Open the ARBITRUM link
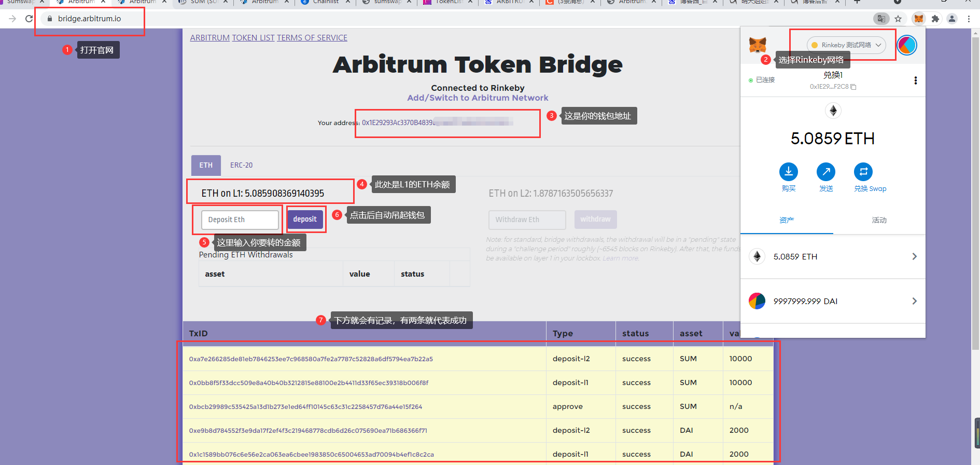The image size is (980, 465). click(x=209, y=38)
